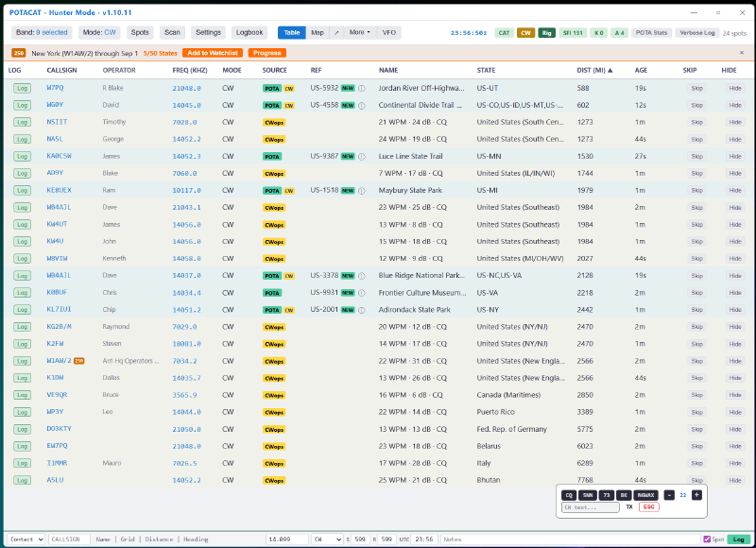Send the 73 CW macro

(x=607, y=495)
